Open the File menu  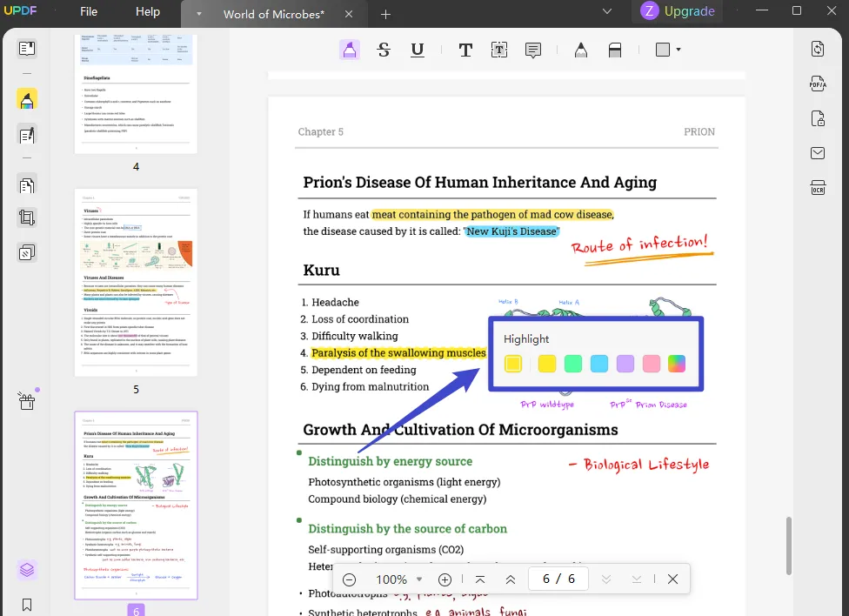(89, 11)
